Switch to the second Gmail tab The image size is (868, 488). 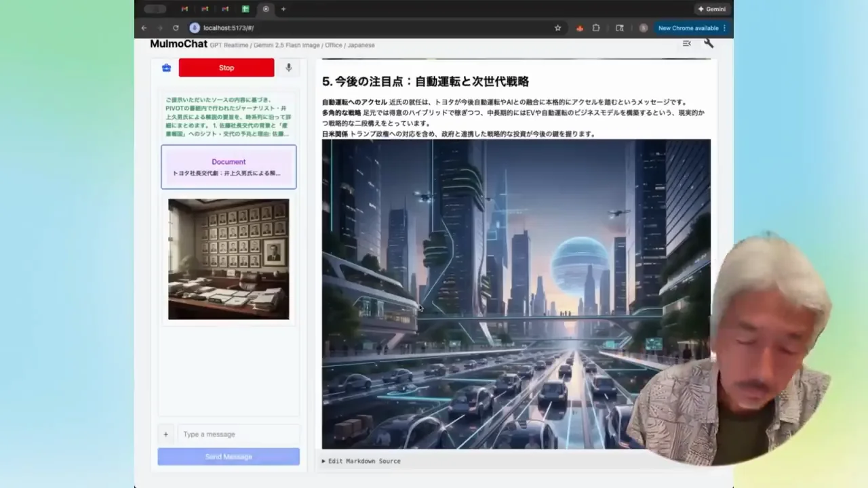[205, 9]
